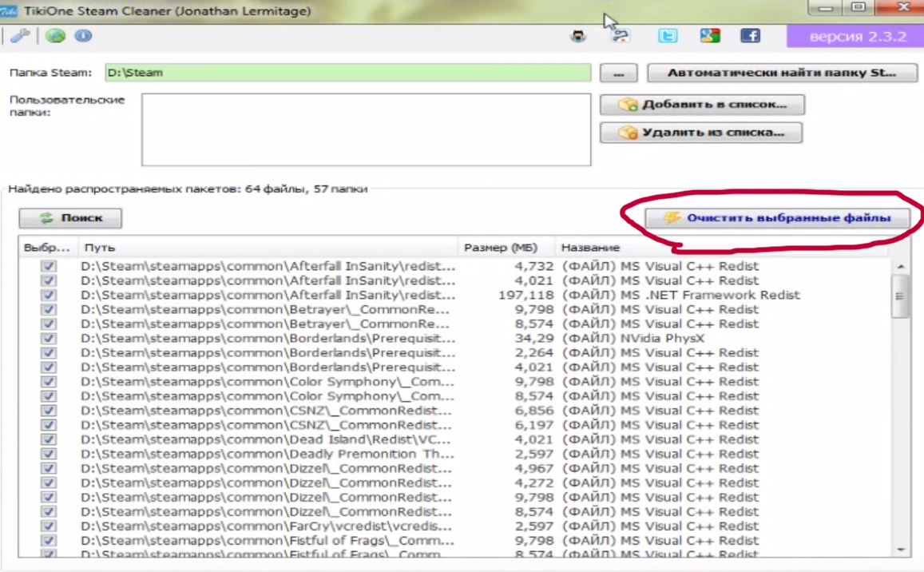This screenshot has height=572, width=924.
Task: Uncheck Borderlands row sized 2,264
Action: 49,352
